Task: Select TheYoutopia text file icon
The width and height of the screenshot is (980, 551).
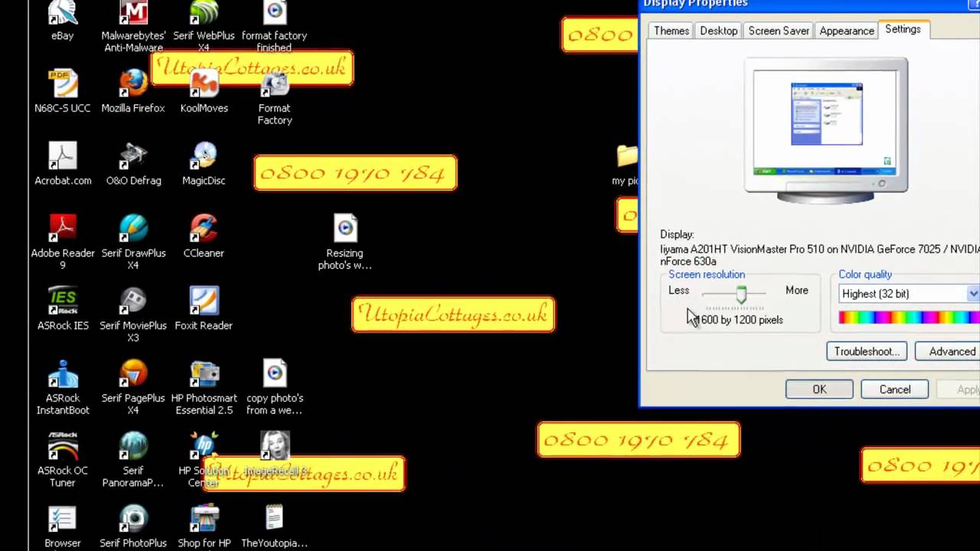Action: pyautogui.click(x=274, y=527)
